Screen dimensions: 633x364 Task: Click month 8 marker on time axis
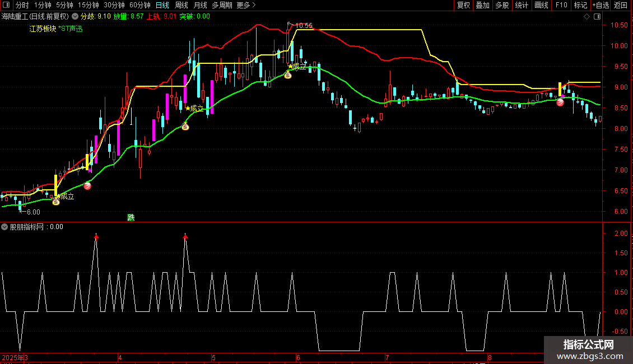490,358
